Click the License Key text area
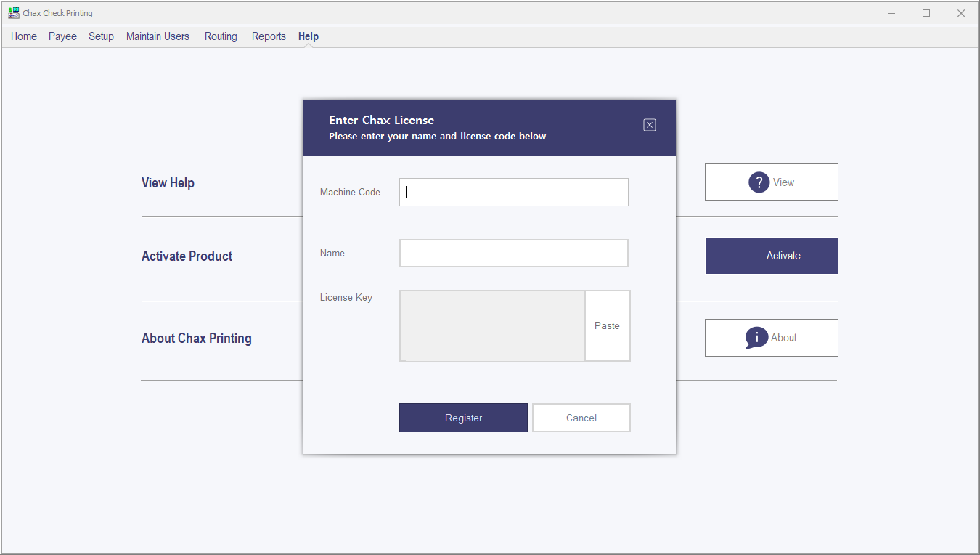980x555 pixels. pyautogui.click(x=492, y=325)
